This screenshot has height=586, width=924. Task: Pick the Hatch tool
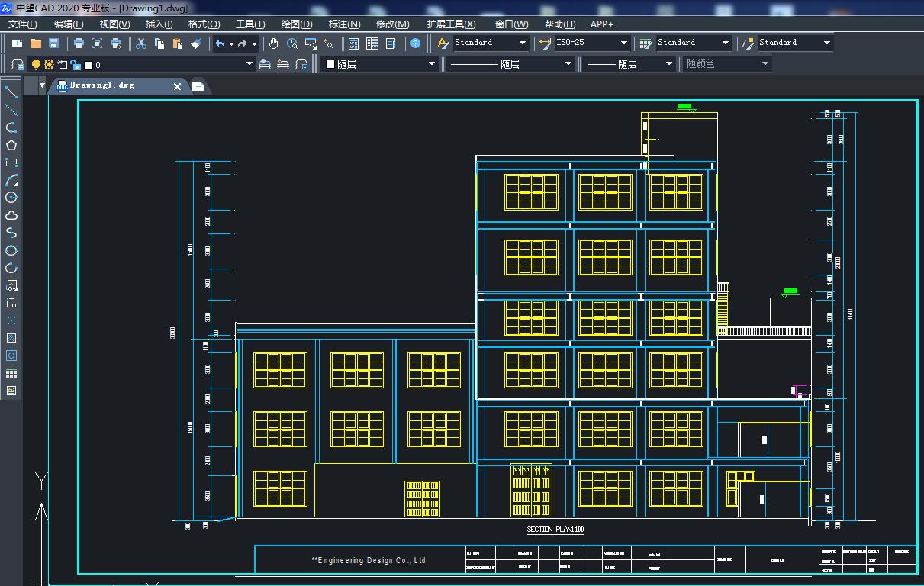tap(11, 338)
